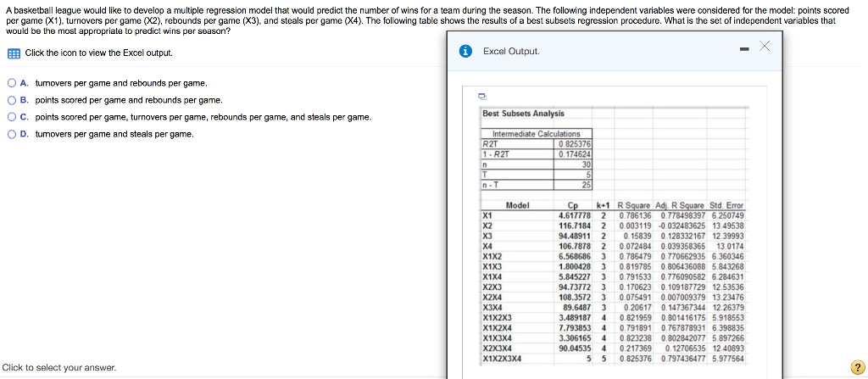
Task: Click the n - T value 25 cell
Action: pyautogui.click(x=573, y=185)
